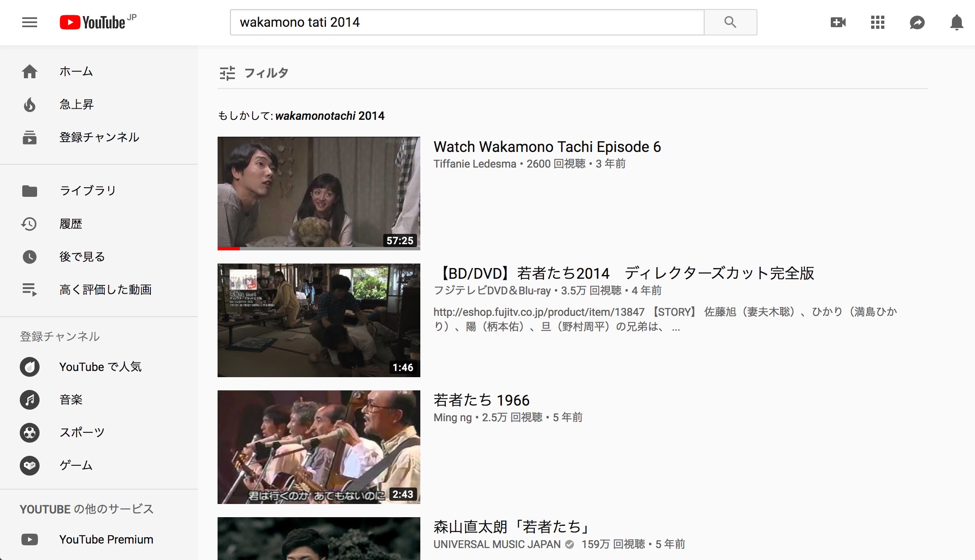Click the 若者たち 1966 thumbnail

coord(319,447)
